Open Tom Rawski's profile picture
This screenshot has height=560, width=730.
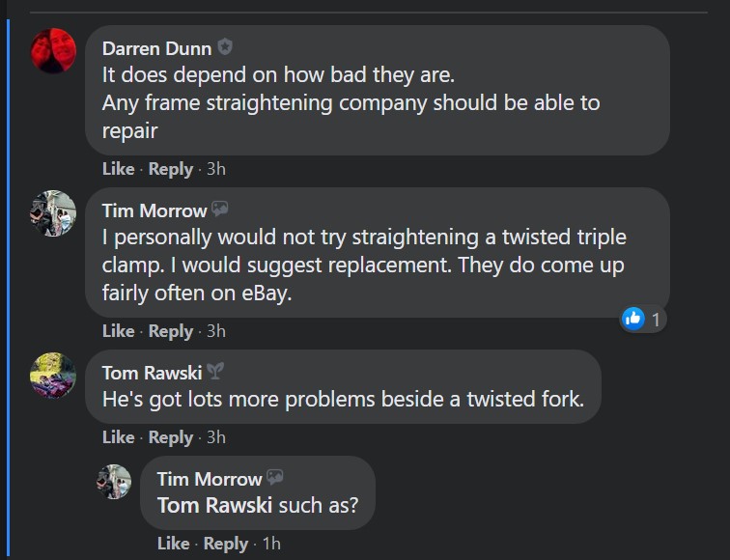[53, 376]
